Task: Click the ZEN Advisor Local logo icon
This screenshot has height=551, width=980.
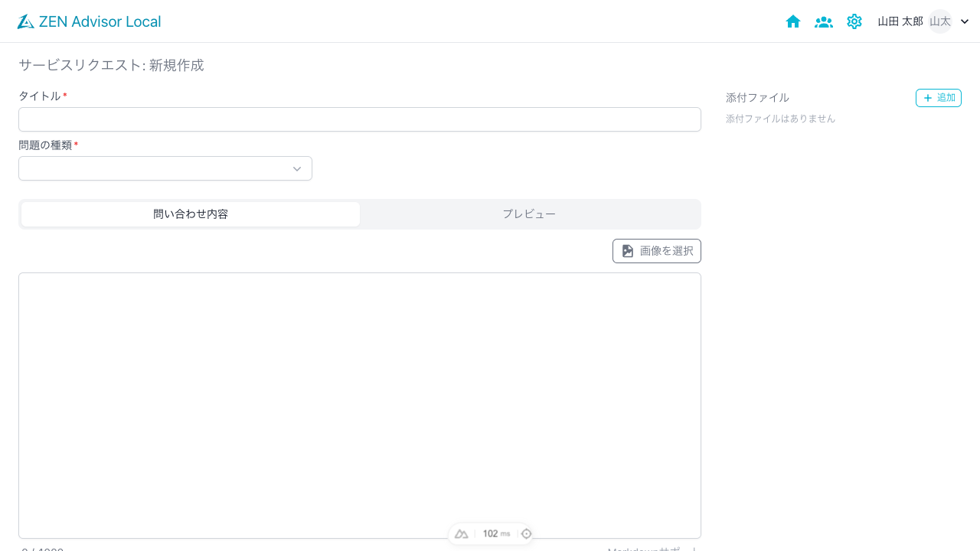Action: coord(25,21)
